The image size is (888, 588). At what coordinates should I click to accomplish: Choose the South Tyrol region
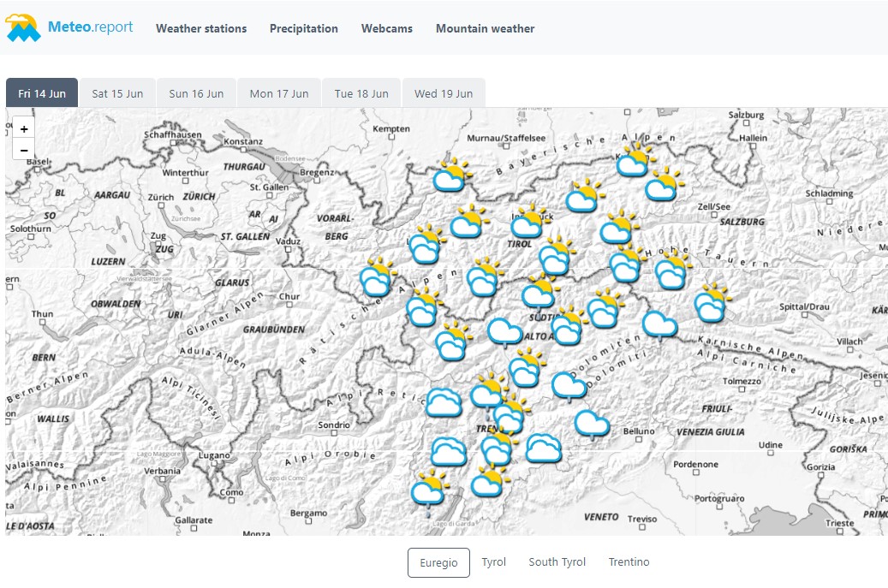pyautogui.click(x=557, y=562)
